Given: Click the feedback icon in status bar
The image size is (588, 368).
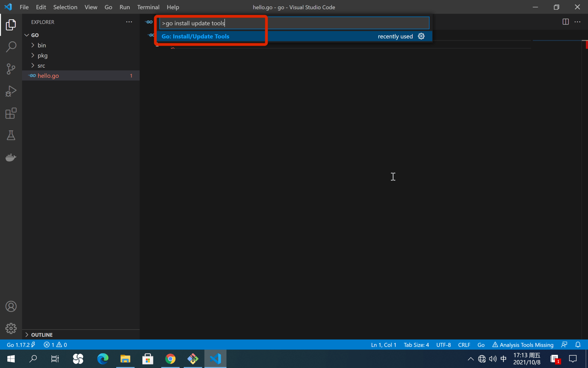Looking at the screenshot, I should (x=564, y=345).
